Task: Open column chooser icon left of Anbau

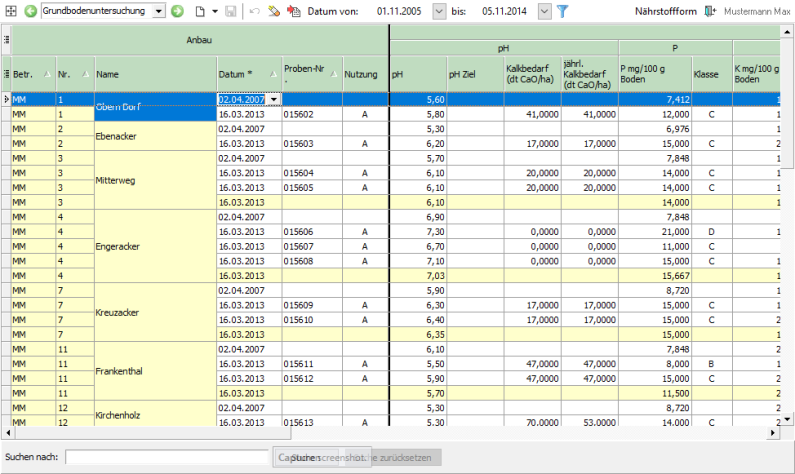Action: pos(6,39)
